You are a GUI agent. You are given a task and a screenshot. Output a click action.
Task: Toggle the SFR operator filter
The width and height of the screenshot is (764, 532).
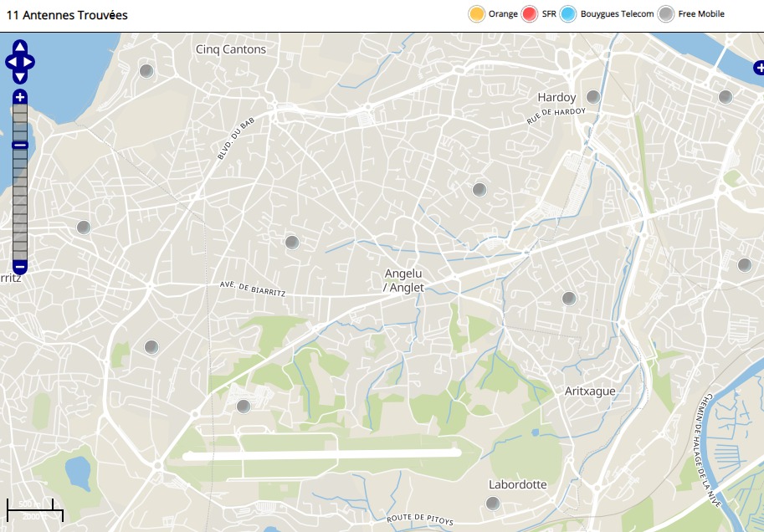click(529, 14)
